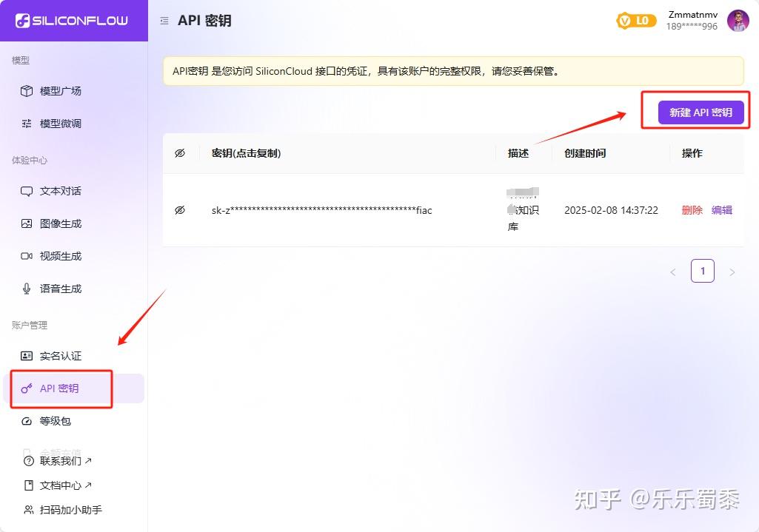Click the username Zmmatnmv

tap(692, 15)
